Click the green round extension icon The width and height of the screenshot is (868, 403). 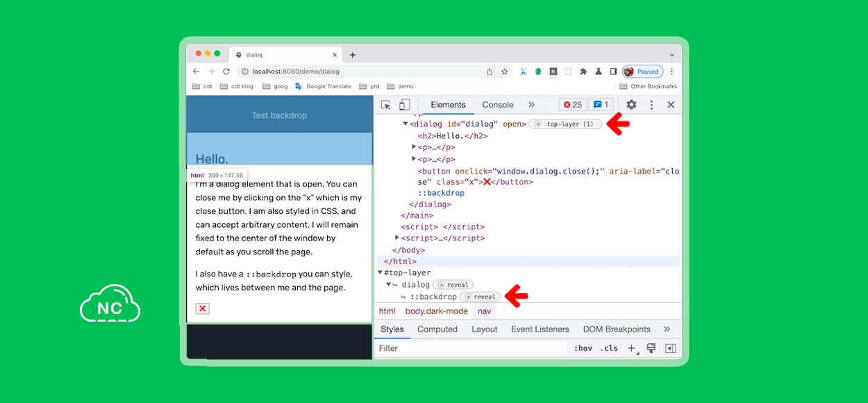[x=538, y=72]
